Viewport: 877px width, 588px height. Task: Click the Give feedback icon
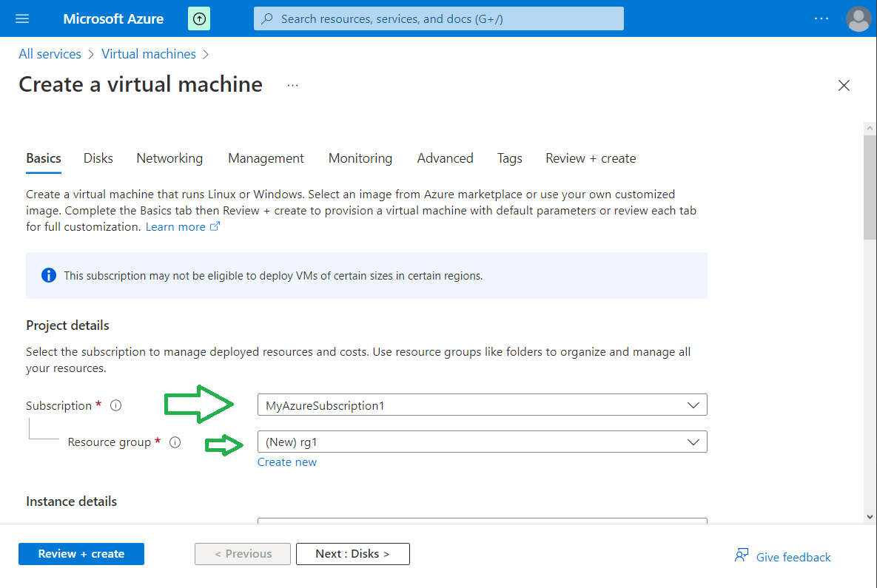[x=742, y=555]
